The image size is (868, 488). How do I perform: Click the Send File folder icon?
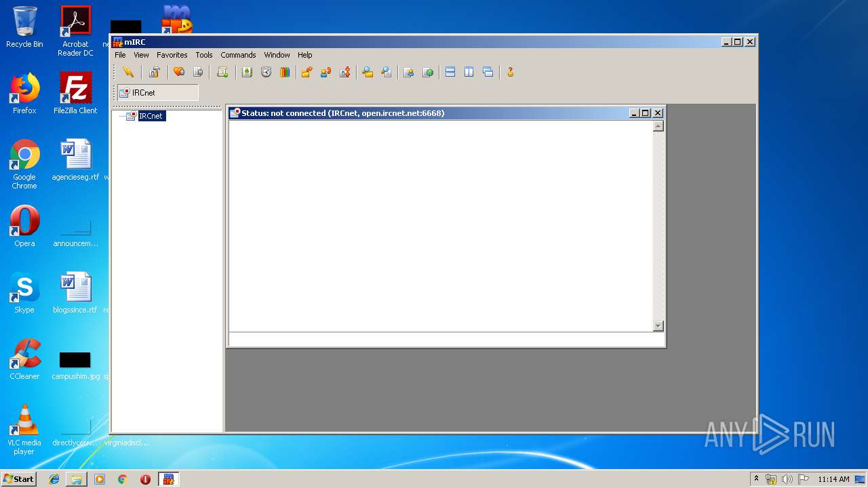(307, 73)
